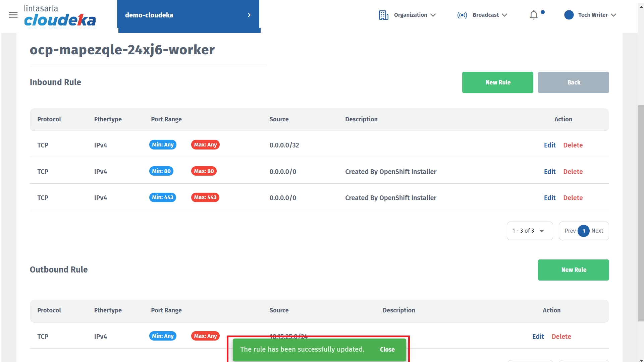Click New Rule for Inbound Rule

coord(497,82)
